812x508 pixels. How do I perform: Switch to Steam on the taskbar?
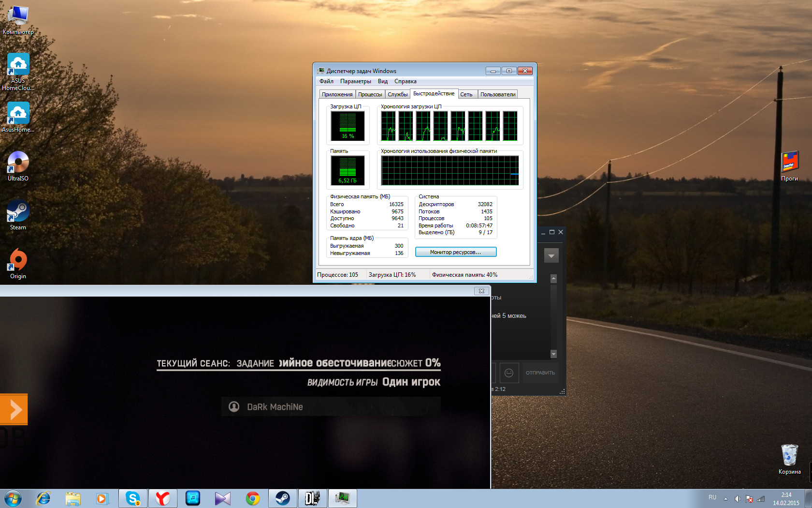coord(283,498)
